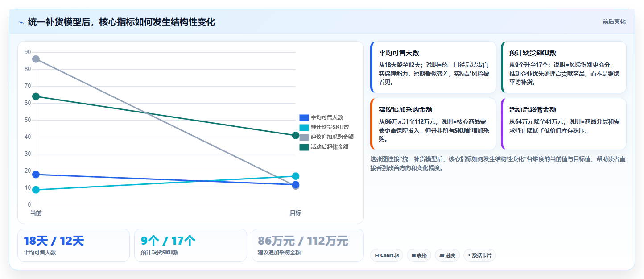Click the 建议追加采购金额 data point at 当前

coord(36,59)
